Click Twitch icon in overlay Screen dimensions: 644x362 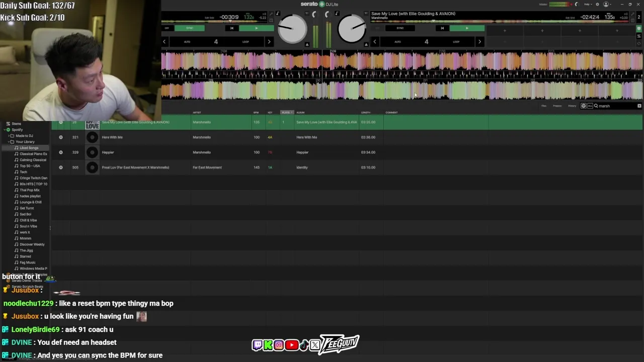(x=257, y=345)
